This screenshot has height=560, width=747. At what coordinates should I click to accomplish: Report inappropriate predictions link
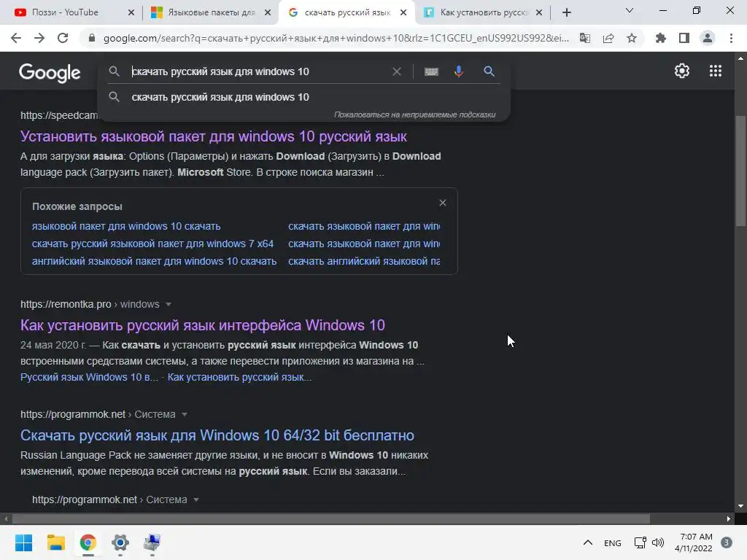[x=414, y=114]
